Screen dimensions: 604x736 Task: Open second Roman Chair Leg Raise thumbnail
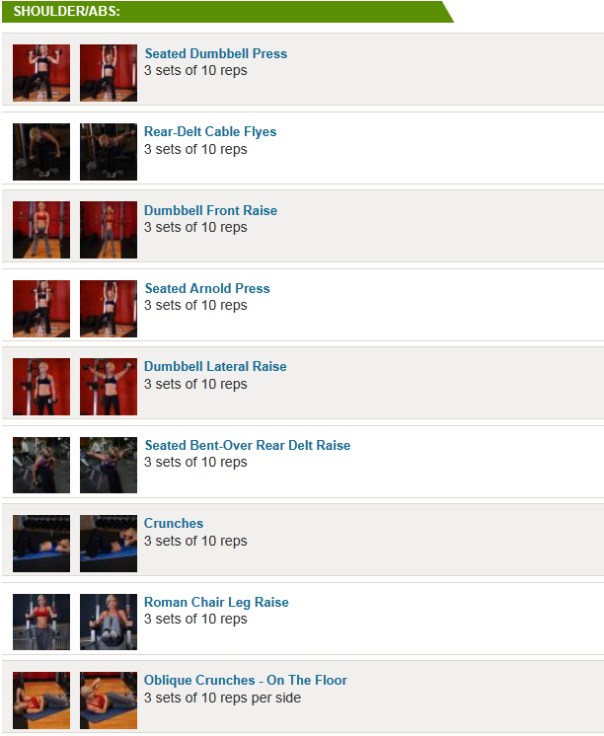[108, 622]
